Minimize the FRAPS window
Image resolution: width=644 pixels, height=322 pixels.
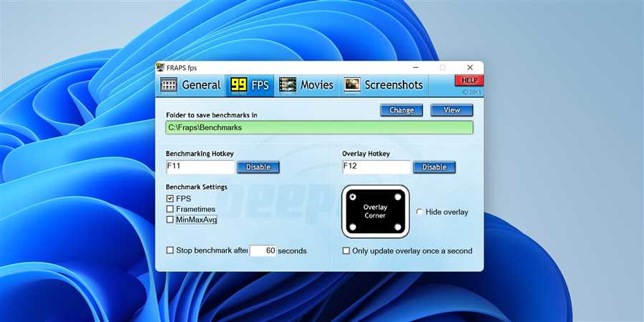click(416, 67)
